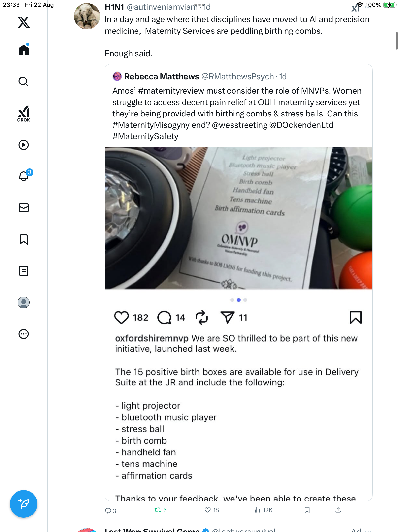Open Lists icon in sidebar
The width and height of the screenshot is (399, 532).
pos(24,271)
